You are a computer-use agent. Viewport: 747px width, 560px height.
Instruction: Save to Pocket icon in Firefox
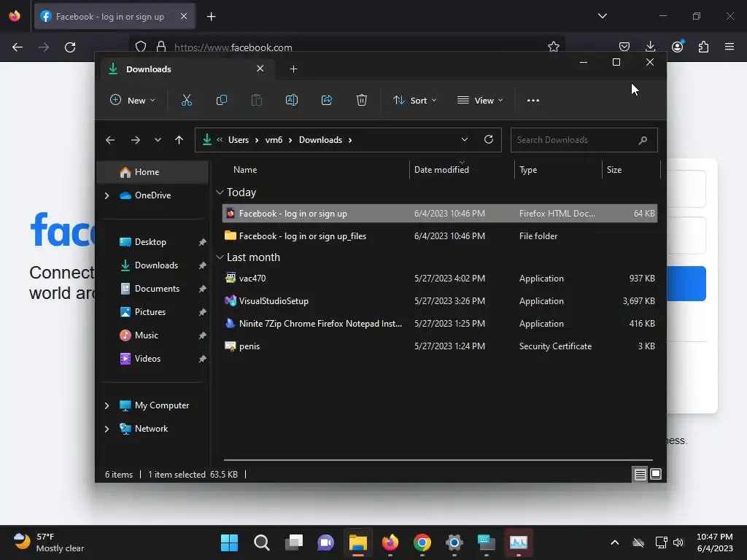coord(624,47)
